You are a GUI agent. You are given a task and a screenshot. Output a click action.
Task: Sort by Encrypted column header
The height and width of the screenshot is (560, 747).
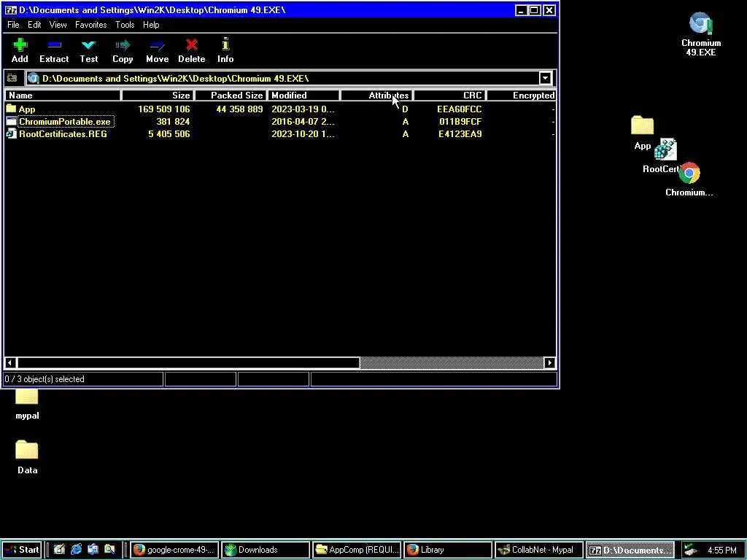tap(522, 96)
